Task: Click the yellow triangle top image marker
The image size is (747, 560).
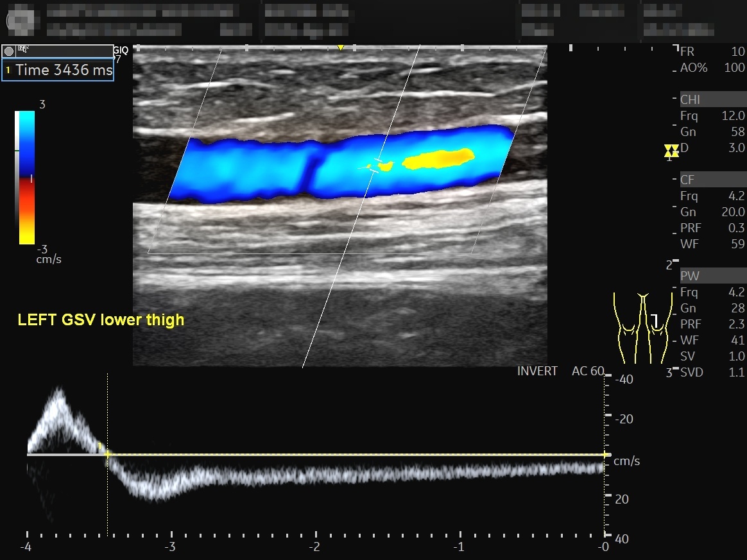Action: 341,47
